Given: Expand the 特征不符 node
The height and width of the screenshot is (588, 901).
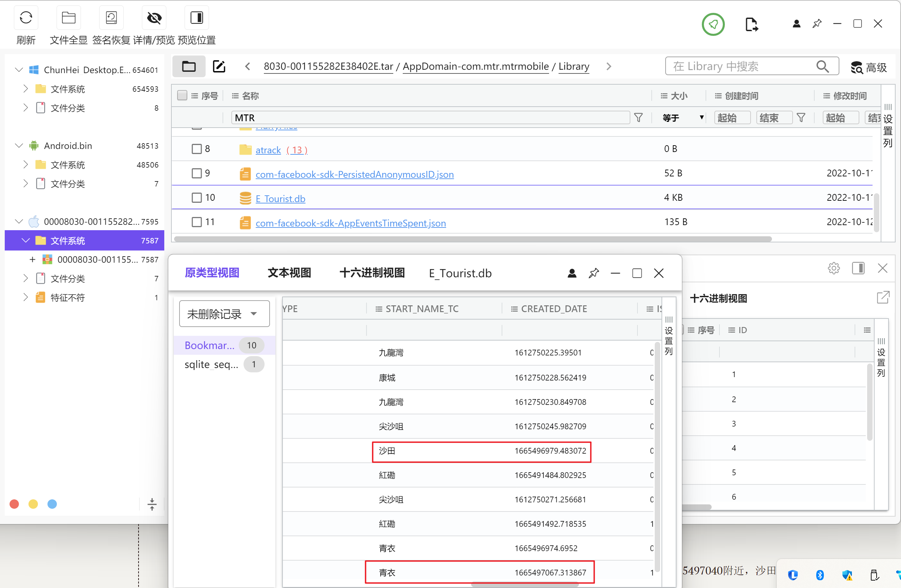Looking at the screenshot, I should [x=25, y=297].
